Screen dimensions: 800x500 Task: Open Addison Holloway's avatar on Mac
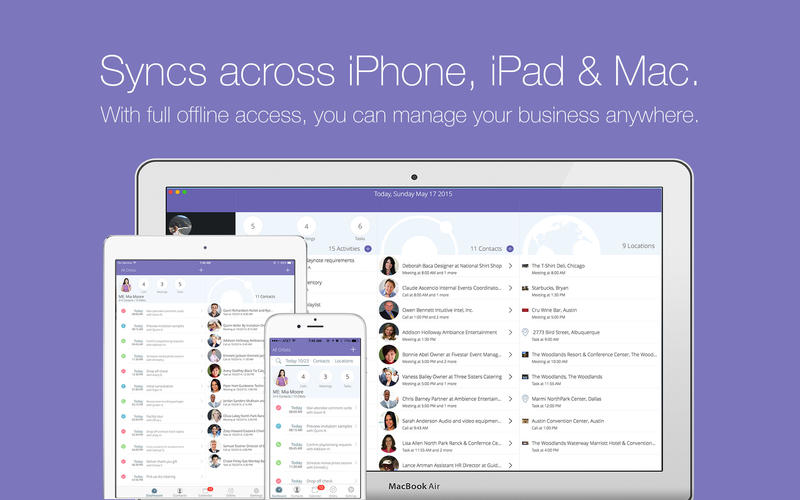point(388,332)
